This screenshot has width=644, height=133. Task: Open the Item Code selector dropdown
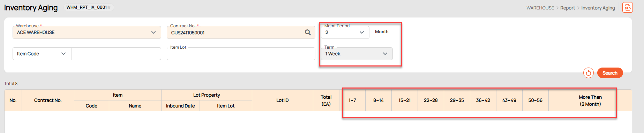(42, 54)
